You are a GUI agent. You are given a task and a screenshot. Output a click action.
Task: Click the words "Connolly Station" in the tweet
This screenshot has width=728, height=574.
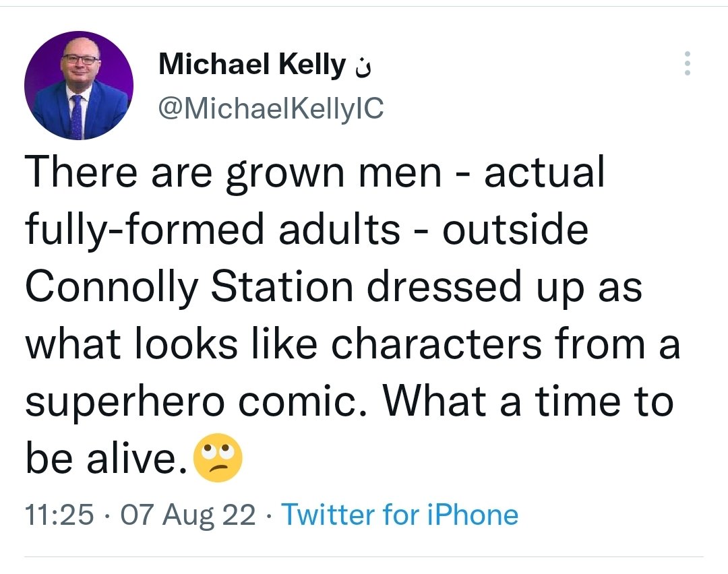pyautogui.click(x=189, y=287)
